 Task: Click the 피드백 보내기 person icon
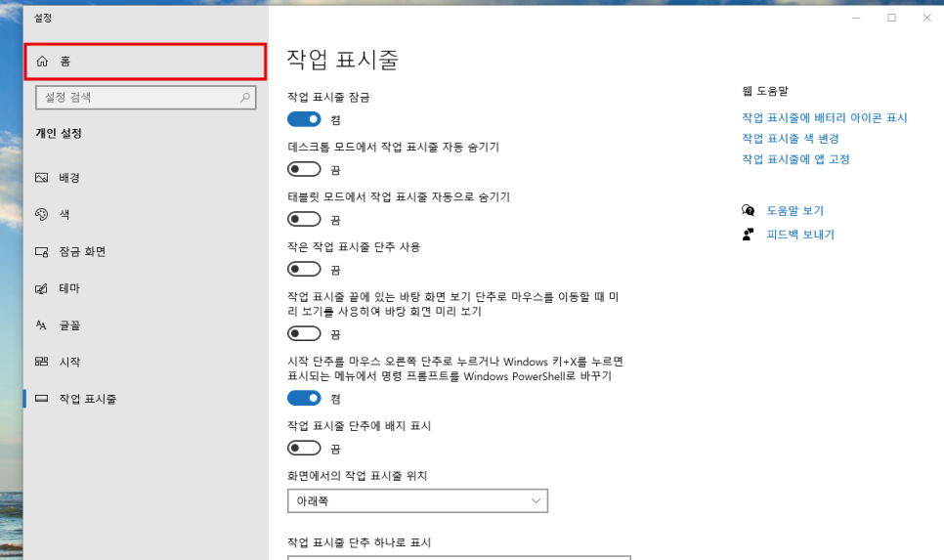point(749,235)
